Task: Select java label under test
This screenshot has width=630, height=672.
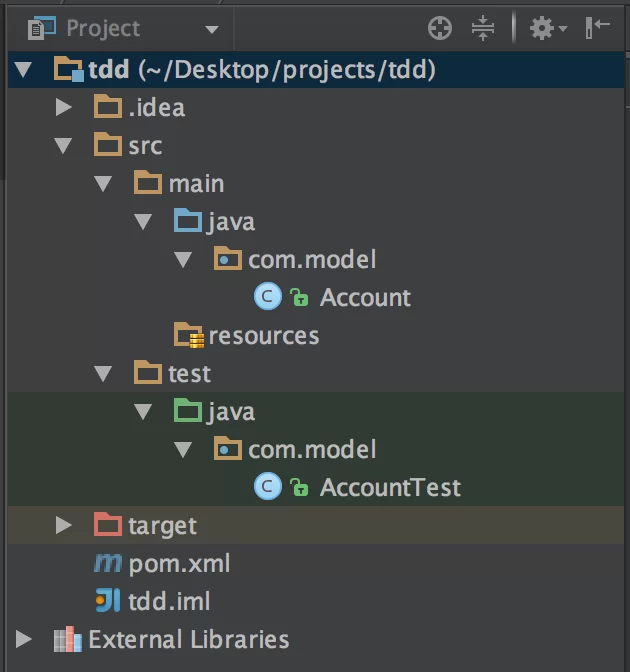Action: tap(231, 412)
